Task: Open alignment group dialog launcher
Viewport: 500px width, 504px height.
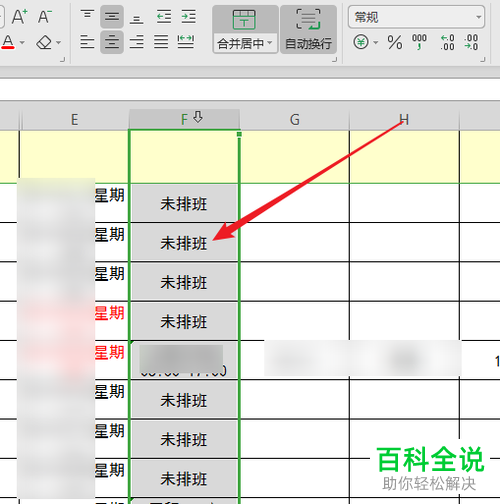Action: pos(334,60)
